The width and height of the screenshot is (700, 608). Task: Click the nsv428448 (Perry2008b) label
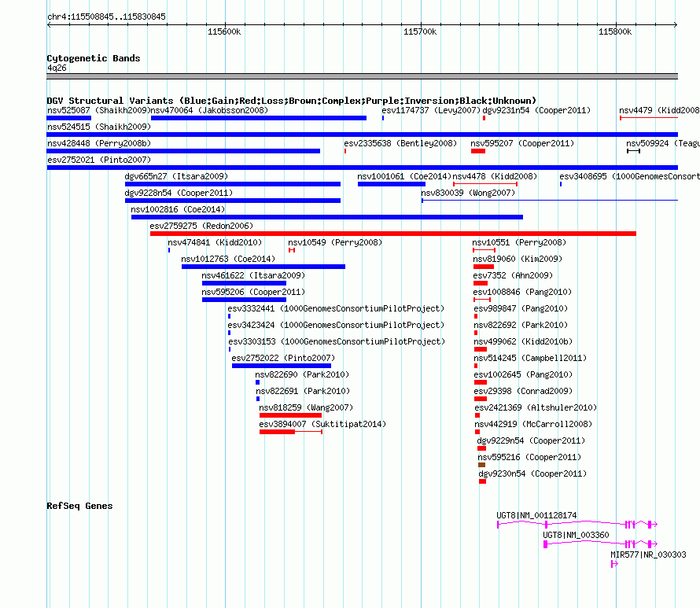pos(99,143)
